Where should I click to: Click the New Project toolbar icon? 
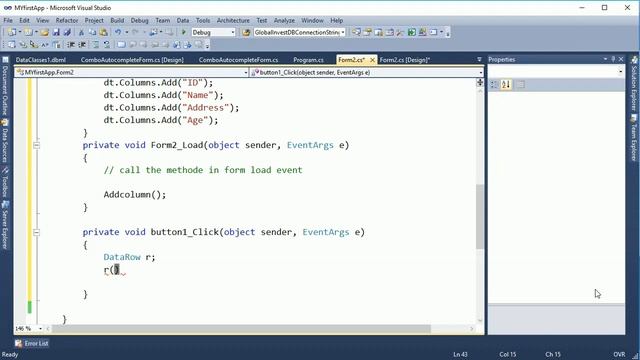(x=12, y=32)
